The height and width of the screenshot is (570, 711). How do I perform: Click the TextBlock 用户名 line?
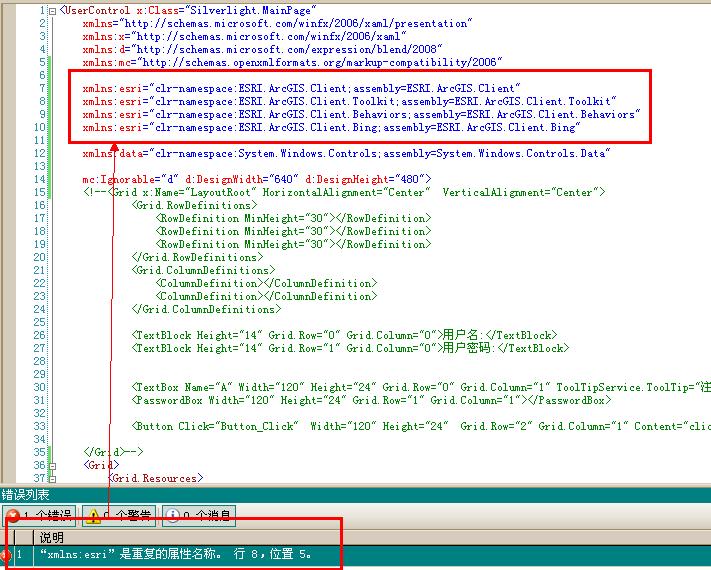pyautogui.click(x=344, y=335)
